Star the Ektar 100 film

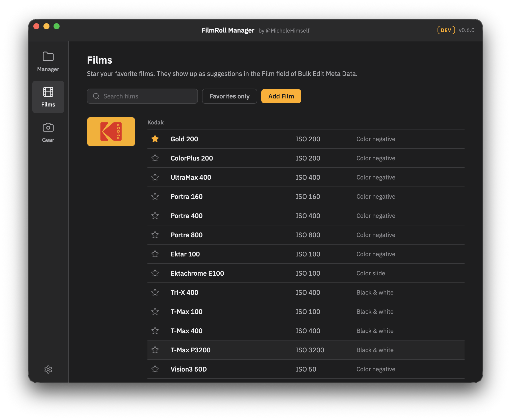pos(155,254)
